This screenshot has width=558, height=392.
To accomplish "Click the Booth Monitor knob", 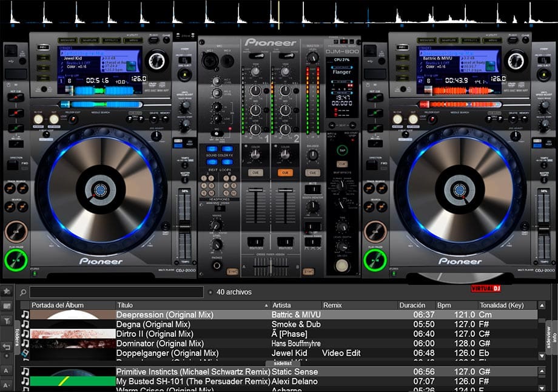I will click(312, 206).
